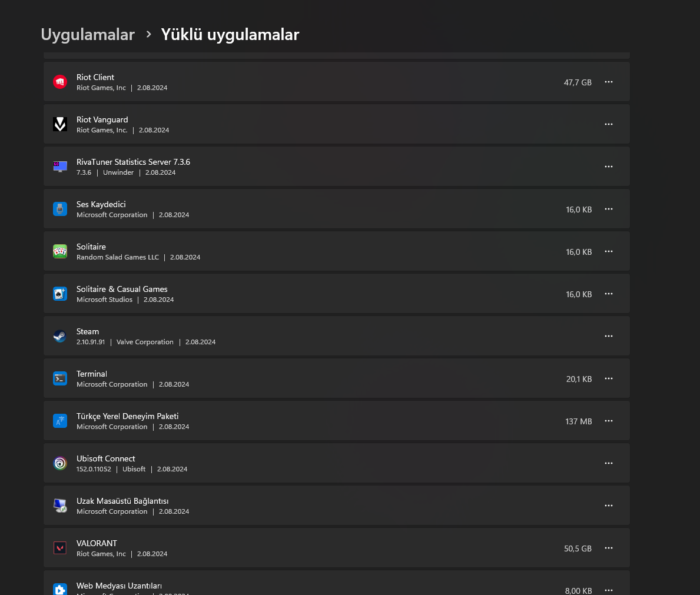Click the Ubisoft Connect swirl icon
The height and width of the screenshot is (595, 700).
[x=60, y=463]
